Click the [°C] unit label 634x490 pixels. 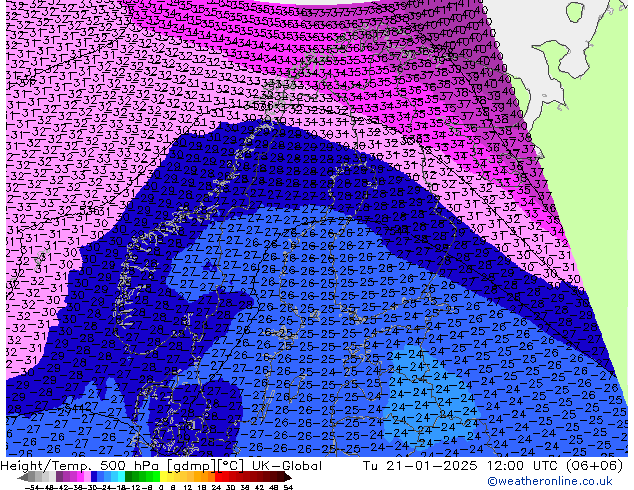pyautogui.click(x=231, y=466)
